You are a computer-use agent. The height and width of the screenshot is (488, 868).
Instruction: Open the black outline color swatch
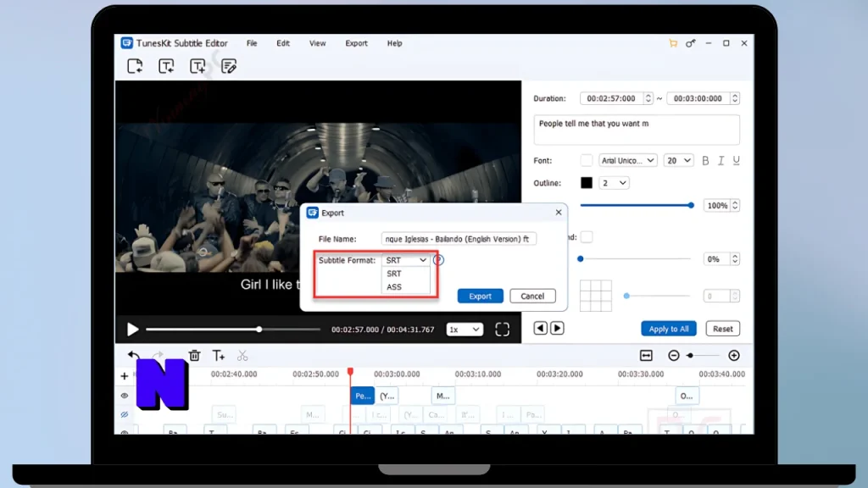point(587,183)
